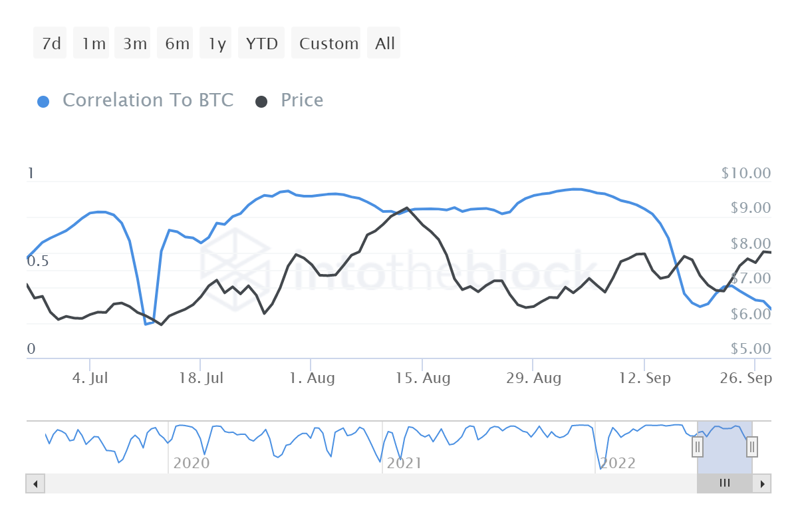This screenshot has height=532, width=798.
Task: Click the 2021 area in the navigator
Action: coord(404,462)
